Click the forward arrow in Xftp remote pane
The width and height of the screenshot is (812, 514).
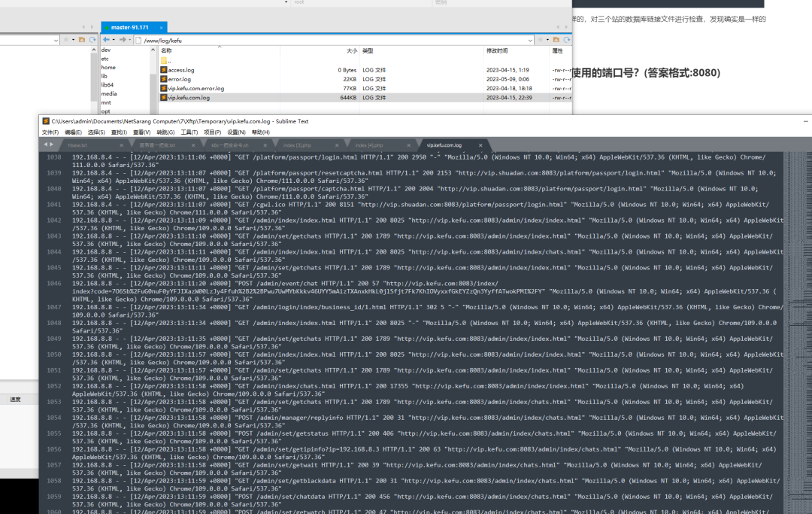pos(123,40)
